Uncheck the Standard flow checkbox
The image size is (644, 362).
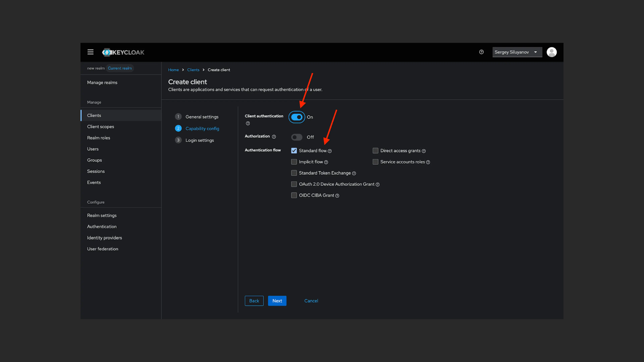point(294,151)
